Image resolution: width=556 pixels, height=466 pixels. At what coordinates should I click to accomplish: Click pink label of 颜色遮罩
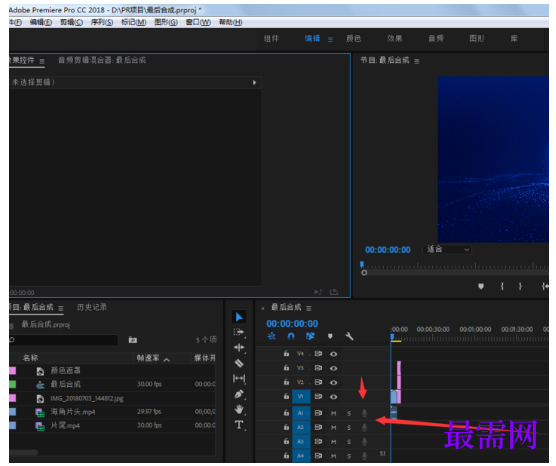pyautogui.click(x=12, y=371)
